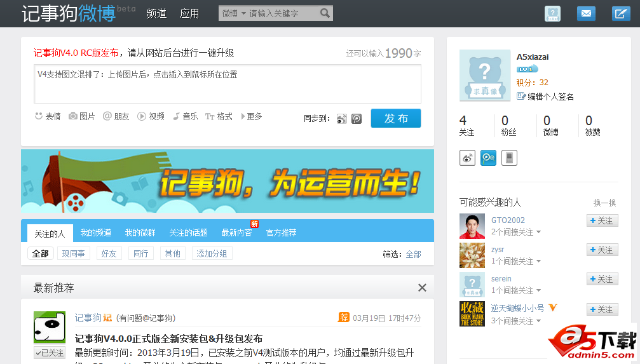The width and height of the screenshot is (640, 364).
Task: Select the 其他 group filter
Action: tap(173, 253)
